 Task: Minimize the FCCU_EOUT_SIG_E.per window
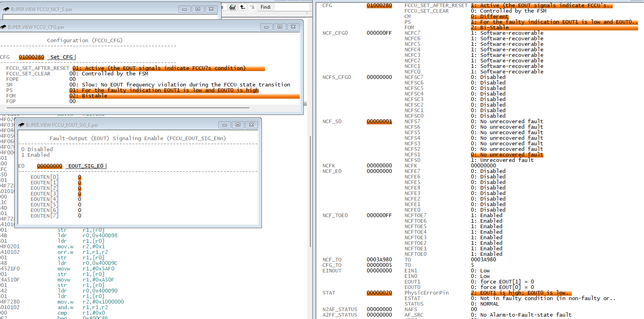[224, 125]
